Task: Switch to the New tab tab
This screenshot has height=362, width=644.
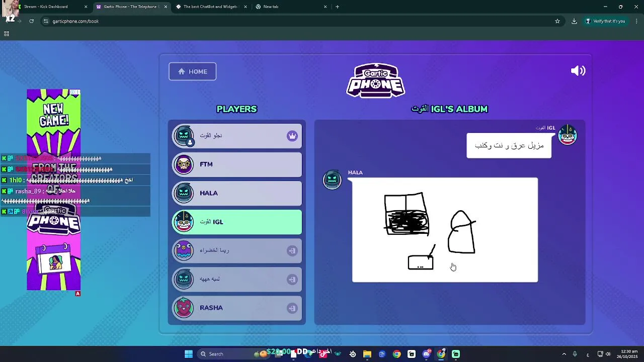Action: point(291,7)
